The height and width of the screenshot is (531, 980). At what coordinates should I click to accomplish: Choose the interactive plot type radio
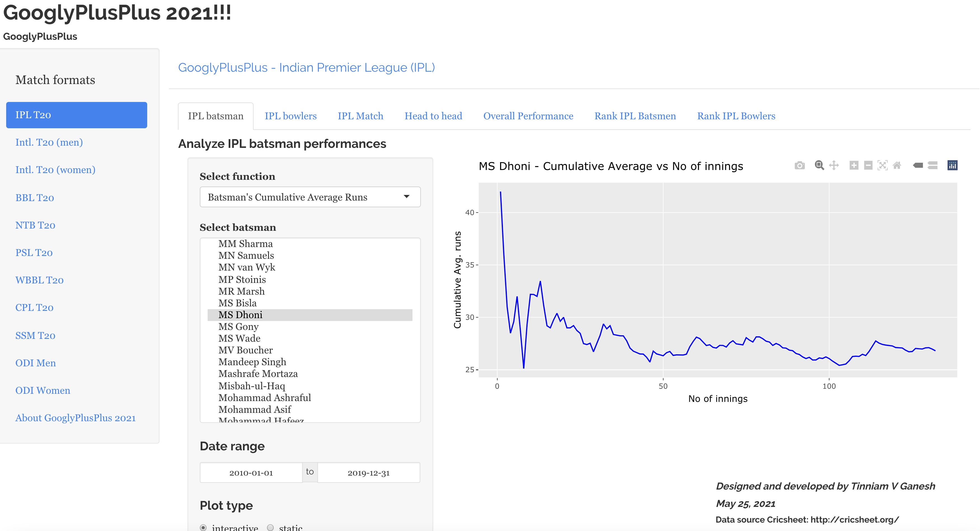point(203,527)
